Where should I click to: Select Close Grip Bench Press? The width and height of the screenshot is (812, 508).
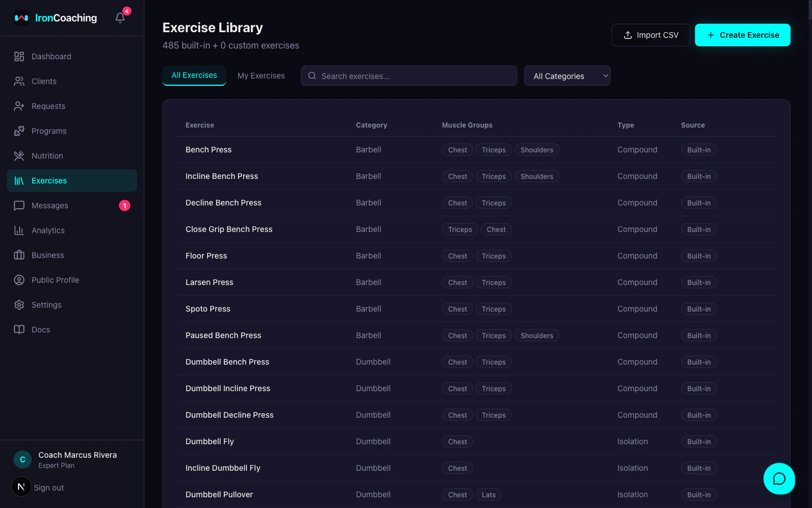[229, 229]
